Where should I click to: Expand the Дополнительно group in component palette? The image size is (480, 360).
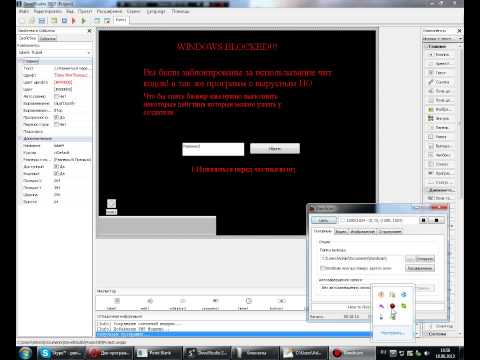click(427, 190)
